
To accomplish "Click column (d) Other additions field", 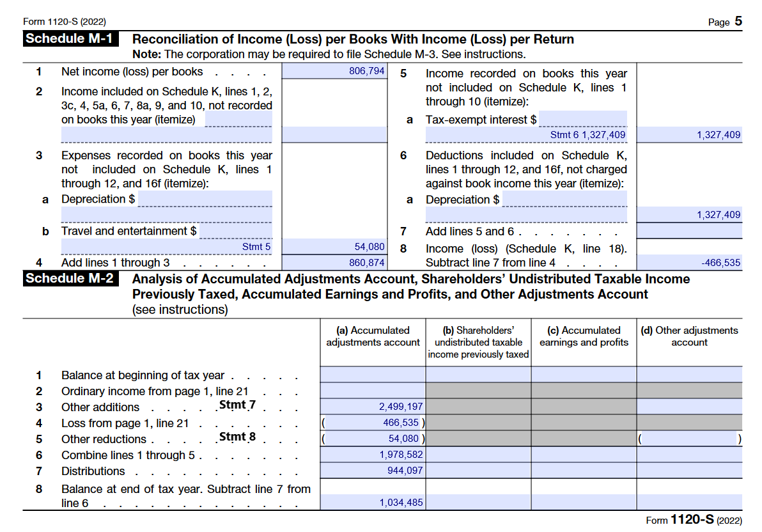I will 690,407.
